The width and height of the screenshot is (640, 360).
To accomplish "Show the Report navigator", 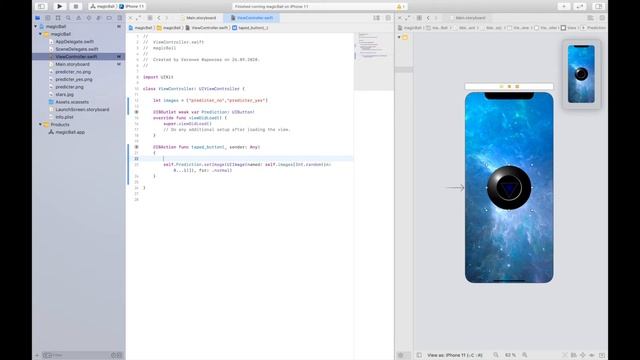I will [119, 18].
